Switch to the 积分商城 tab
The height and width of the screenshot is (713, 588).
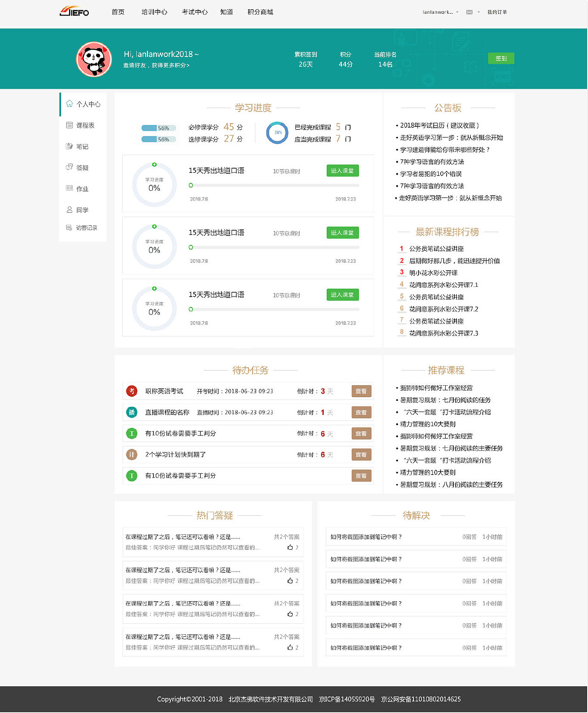(260, 12)
